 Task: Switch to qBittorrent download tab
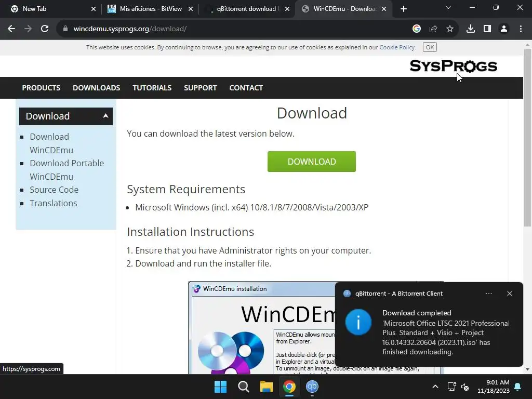pos(246,9)
